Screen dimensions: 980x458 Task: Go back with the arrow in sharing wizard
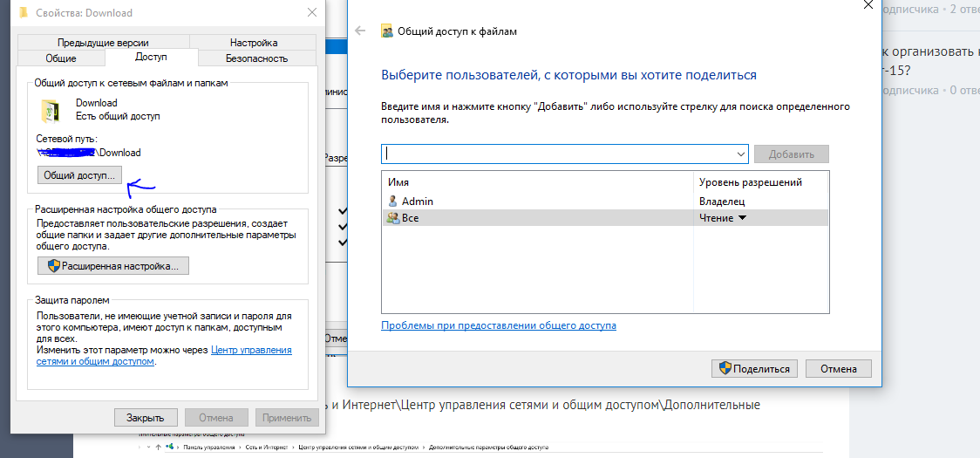click(359, 31)
